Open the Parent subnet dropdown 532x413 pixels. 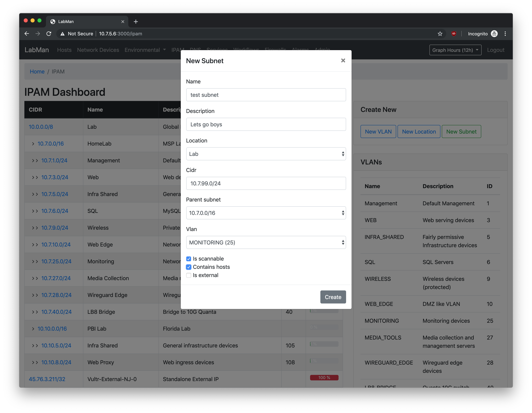pyautogui.click(x=266, y=213)
